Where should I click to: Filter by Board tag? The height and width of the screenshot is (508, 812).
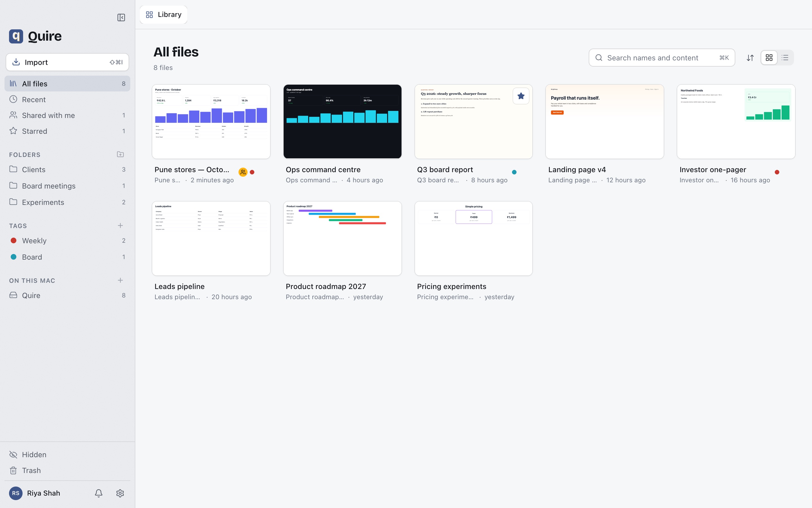(x=67, y=257)
